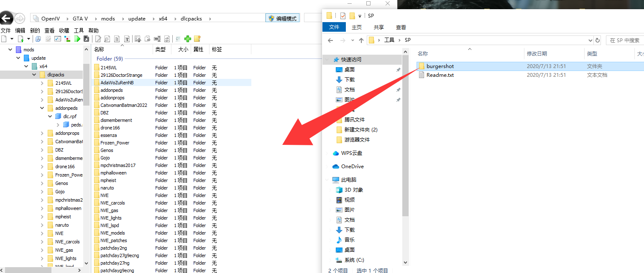Screen dimensions: 644x273
Task: Sort Explorer list by 修改日期 column
Action: coord(537,53)
